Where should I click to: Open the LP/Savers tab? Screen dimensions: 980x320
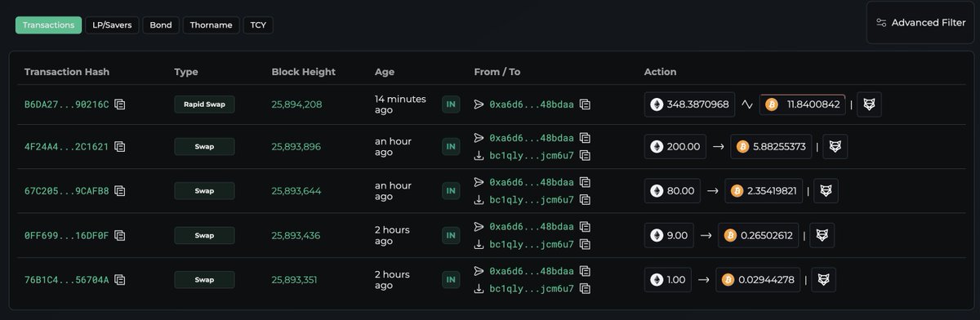[112, 25]
